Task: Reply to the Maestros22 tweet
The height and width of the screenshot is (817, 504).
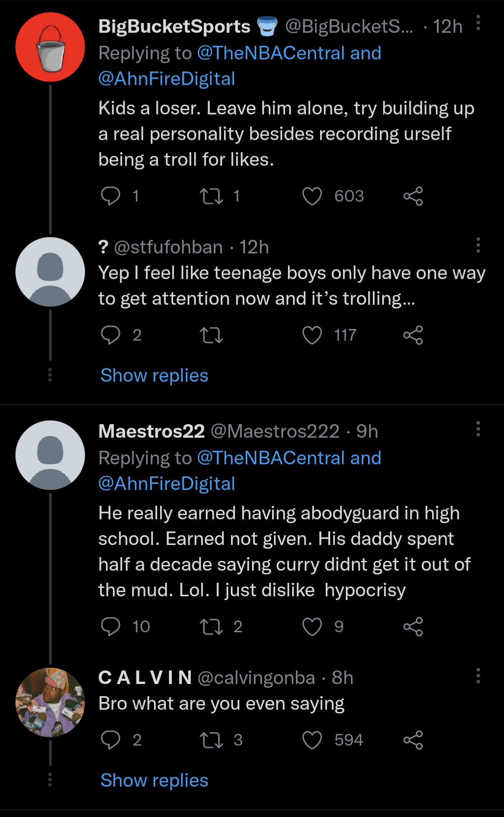Action: [111, 627]
